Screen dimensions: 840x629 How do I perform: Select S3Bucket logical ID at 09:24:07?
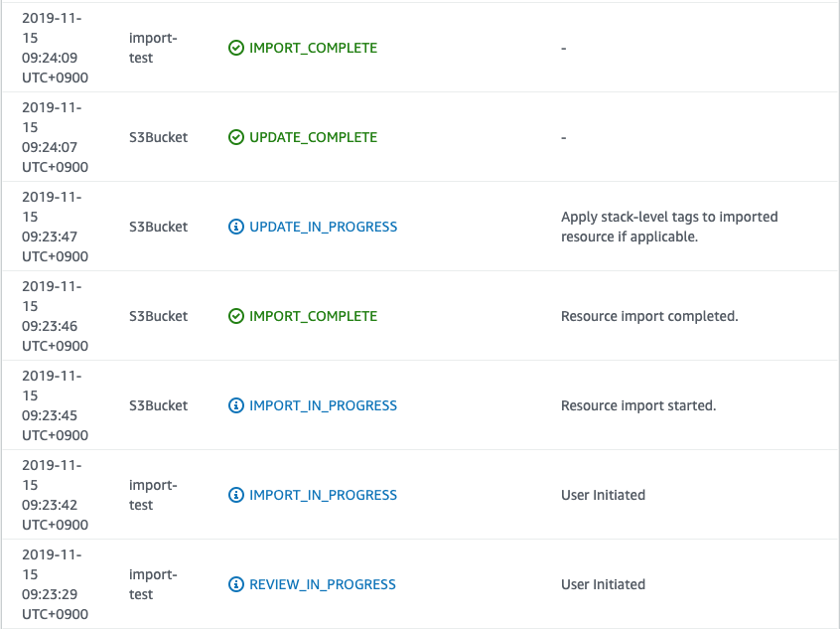158,137
